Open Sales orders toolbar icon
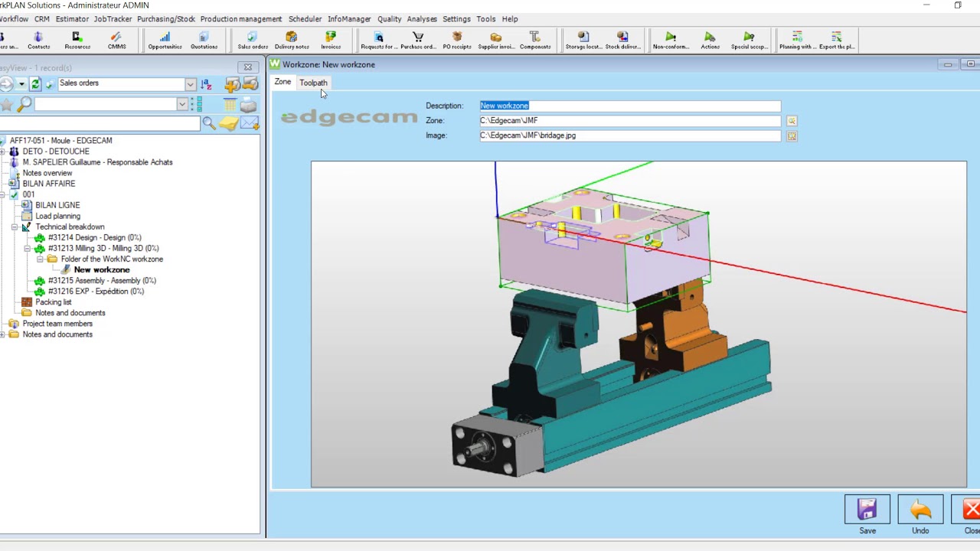Image resolution: width=980 pixels, height=551 pixels. 253,41
